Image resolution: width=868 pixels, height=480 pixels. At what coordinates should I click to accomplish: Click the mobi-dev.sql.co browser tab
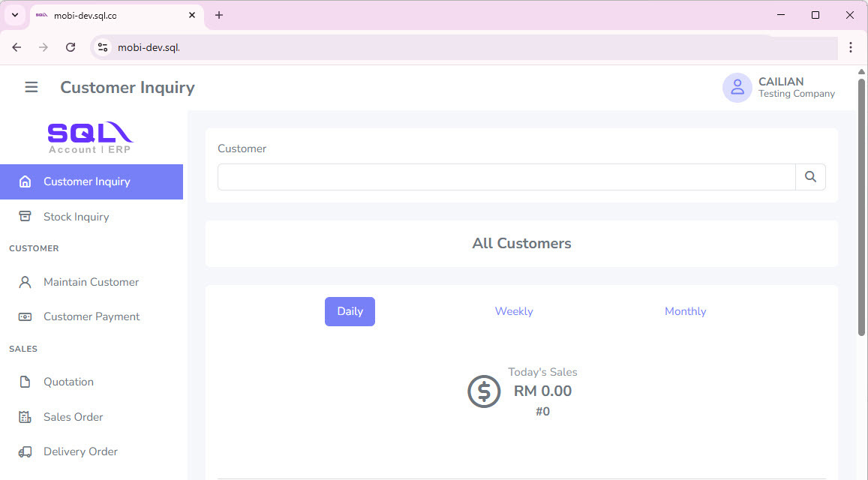116,16
